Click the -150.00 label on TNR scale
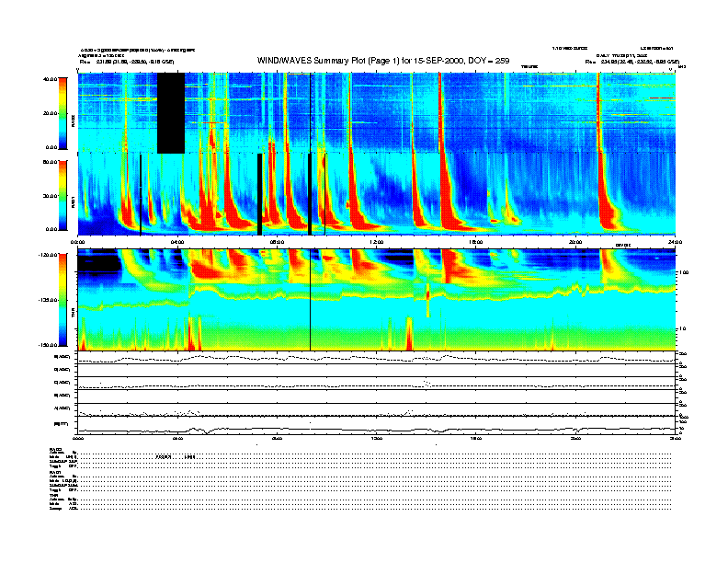 48,345
